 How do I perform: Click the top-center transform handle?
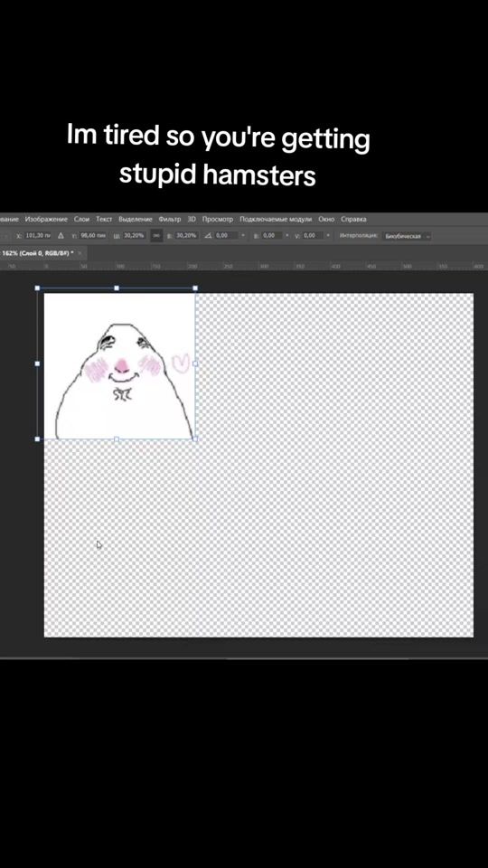click(x=117, y=288)
